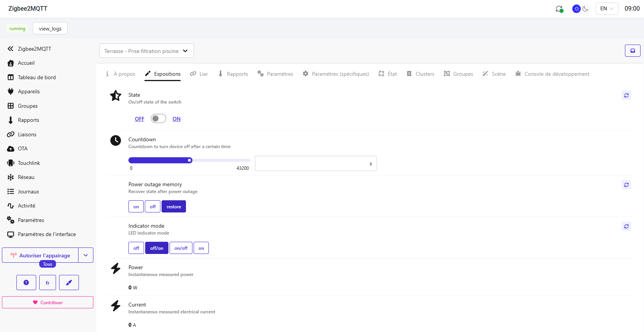This screenshot has width=644, height=332.
Task: Click the refresh icon for State
Action: coord(626,95)
